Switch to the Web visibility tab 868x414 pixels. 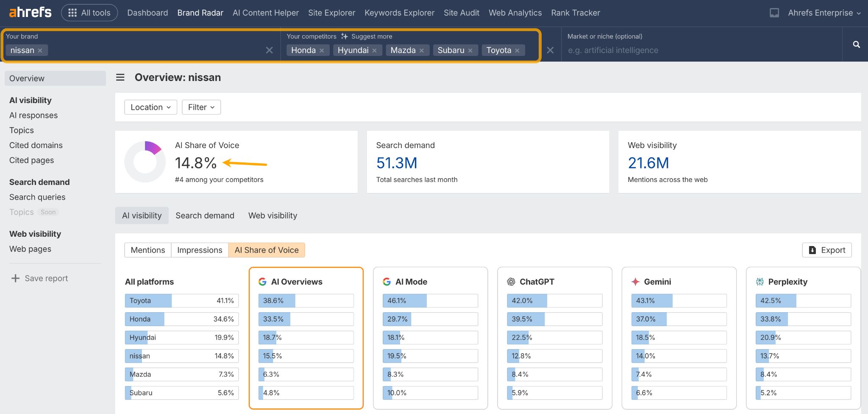point(273,215)
